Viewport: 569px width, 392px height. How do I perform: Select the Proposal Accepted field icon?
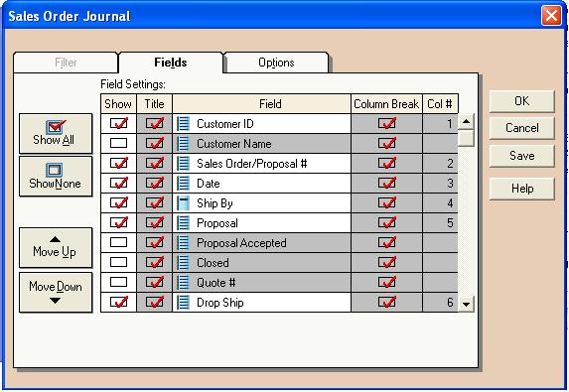(183, 242)
